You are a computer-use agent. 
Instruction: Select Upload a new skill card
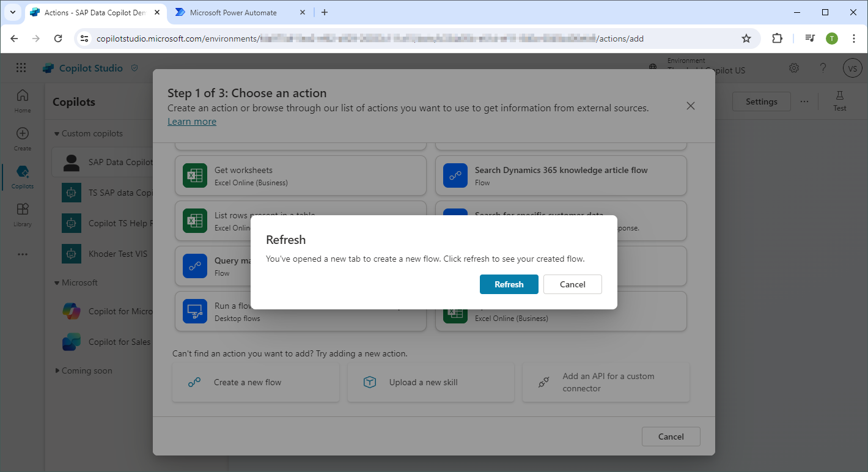pos(431,383)
